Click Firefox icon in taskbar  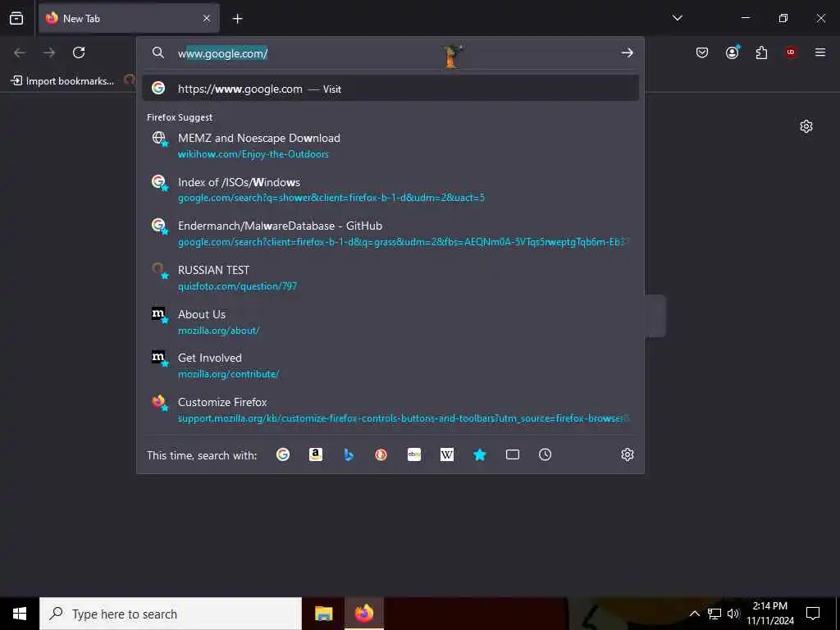[363, 614]
